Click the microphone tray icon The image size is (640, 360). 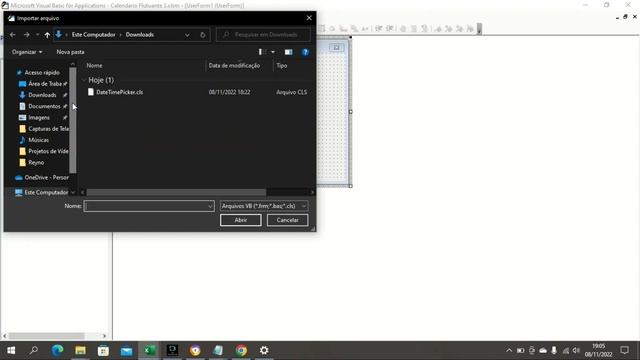pyautogui.click(x=554, y=350)
